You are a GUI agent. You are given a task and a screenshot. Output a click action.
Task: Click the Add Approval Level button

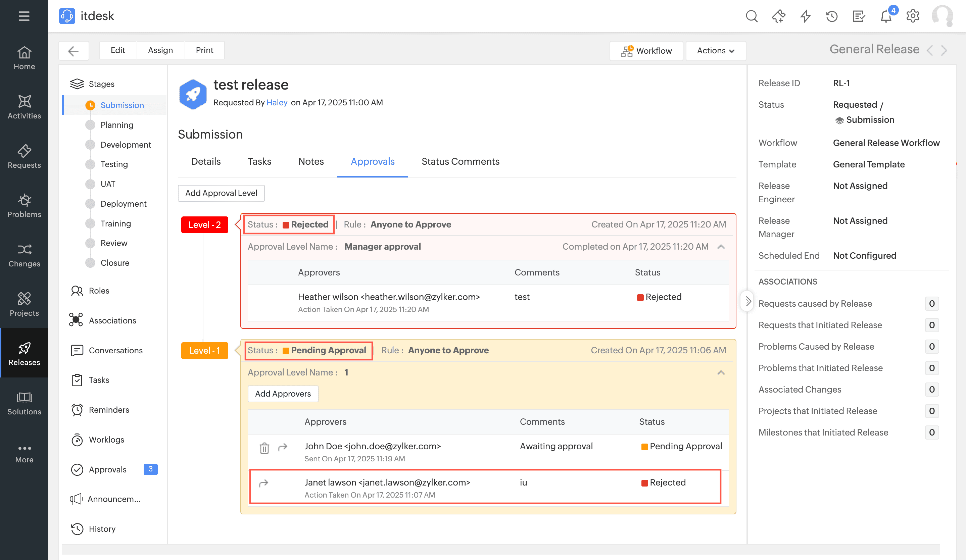[x=221, y=193]
